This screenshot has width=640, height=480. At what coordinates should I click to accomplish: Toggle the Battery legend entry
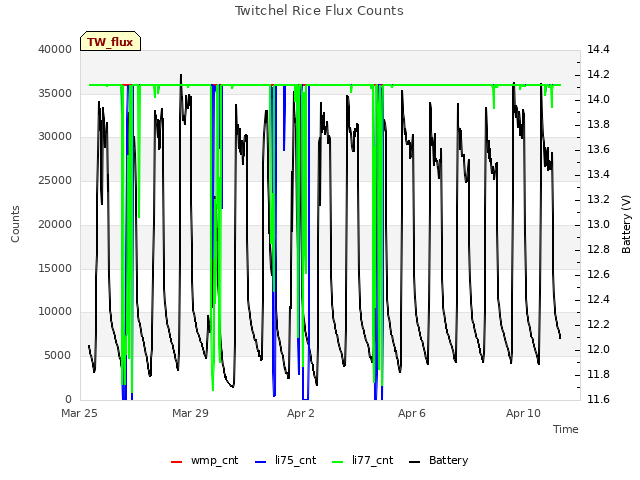pos(438,461)
